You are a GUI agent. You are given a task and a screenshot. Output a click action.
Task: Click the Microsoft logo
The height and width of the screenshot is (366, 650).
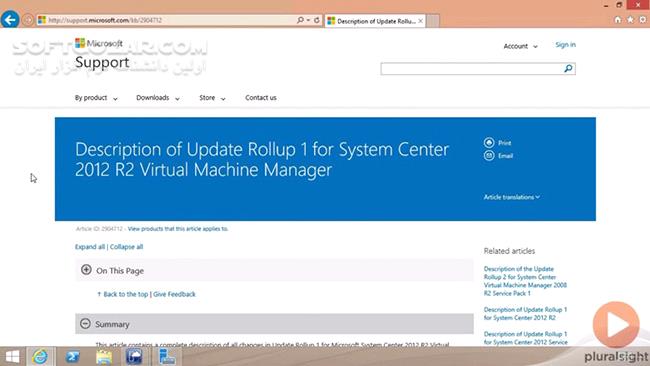coord(99,43)
